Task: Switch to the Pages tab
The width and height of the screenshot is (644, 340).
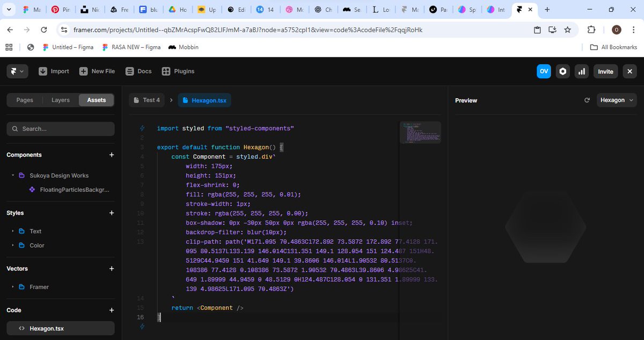Action: pyautogui.click(x=25, y=100)
